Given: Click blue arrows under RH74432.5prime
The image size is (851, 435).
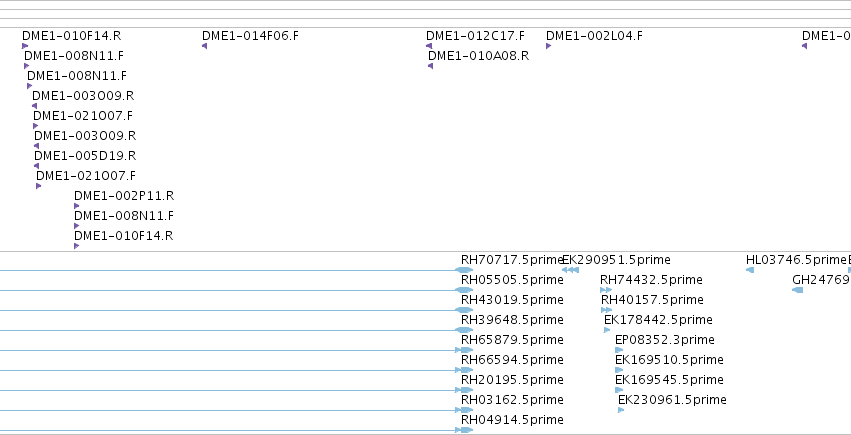Looking at the screenshot, I should click(x=606, y=290).
